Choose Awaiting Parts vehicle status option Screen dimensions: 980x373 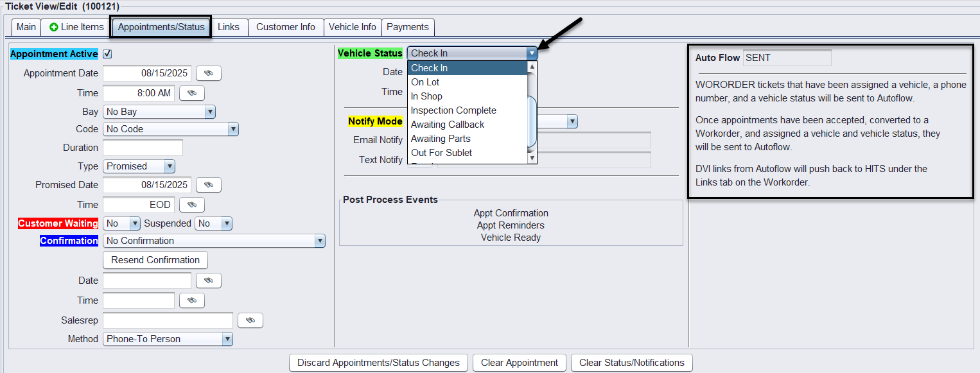click(x=441, y=139)
